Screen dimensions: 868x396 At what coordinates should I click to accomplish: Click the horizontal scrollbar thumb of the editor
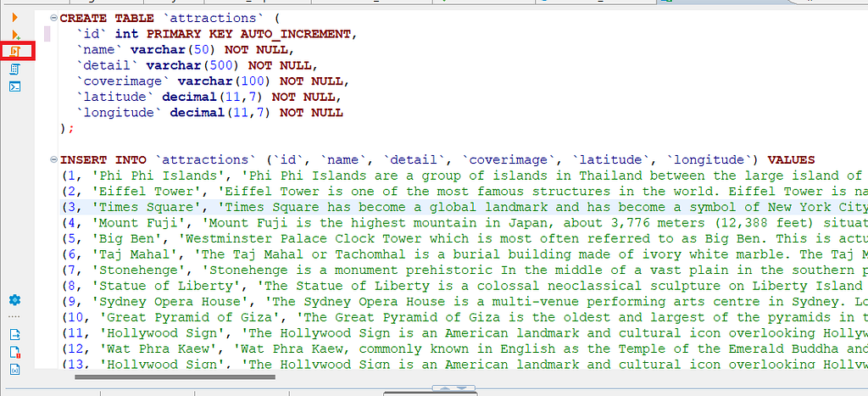pyautogui.click(x=175, y=377)
